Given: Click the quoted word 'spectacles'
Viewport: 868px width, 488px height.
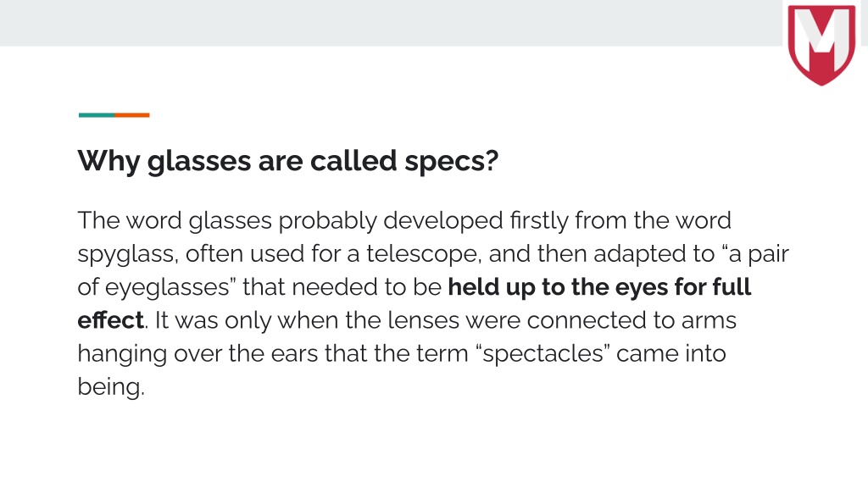Looking at the screenshot, I should 542,354.
